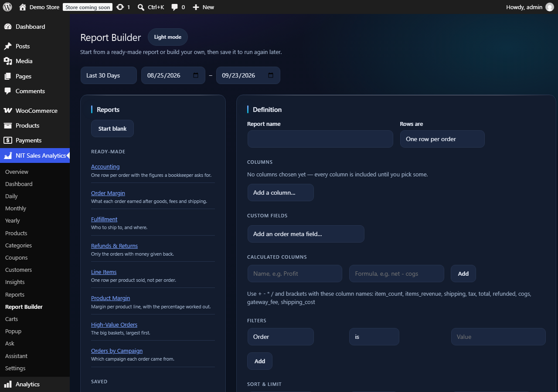The height and width of the screenshot is (392, 558).
Task: Open the Accounting ready-made report
Action: point(105,166)
